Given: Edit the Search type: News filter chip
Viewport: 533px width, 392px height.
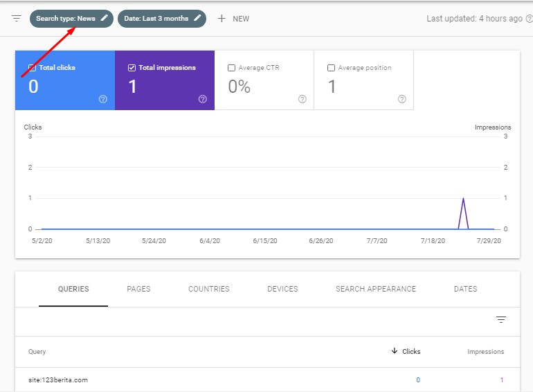Looking at the screenshot, I should [x=71, y=19].
